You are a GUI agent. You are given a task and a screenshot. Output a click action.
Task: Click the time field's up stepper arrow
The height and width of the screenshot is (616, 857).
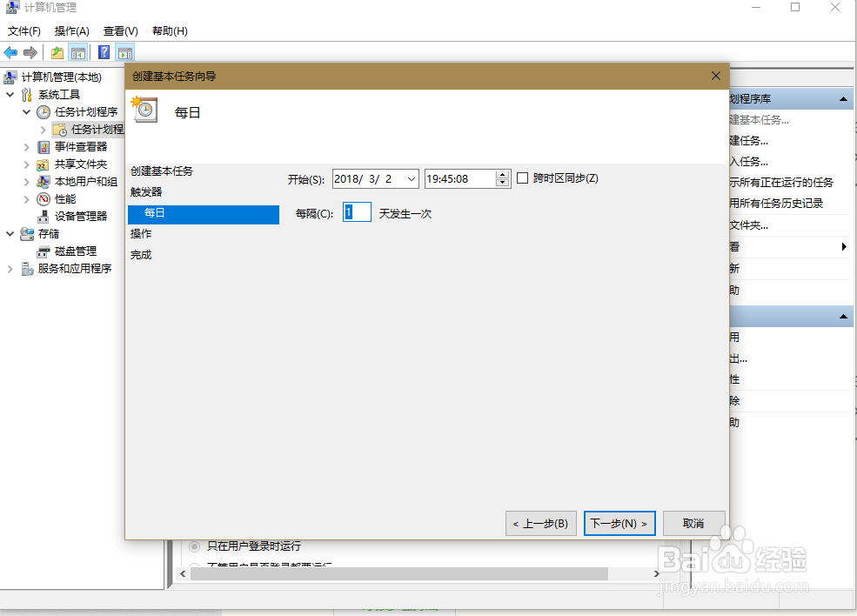(502, 174)
